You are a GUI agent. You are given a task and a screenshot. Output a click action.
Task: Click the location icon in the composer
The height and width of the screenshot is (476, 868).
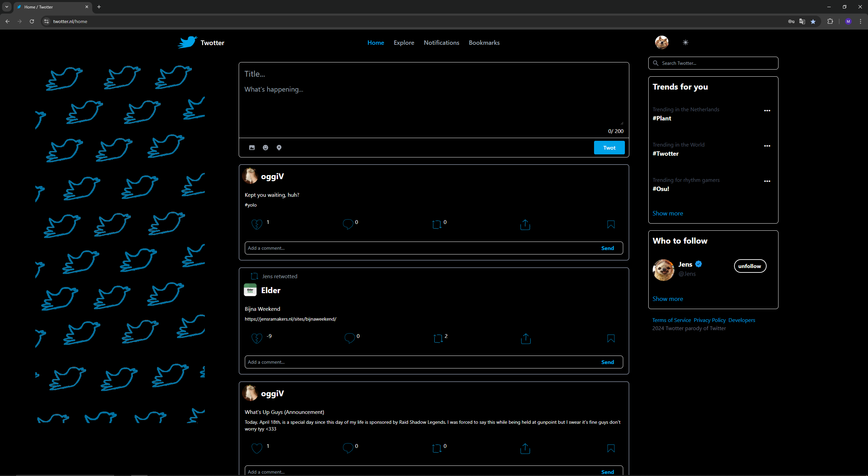tap(279, 148)
